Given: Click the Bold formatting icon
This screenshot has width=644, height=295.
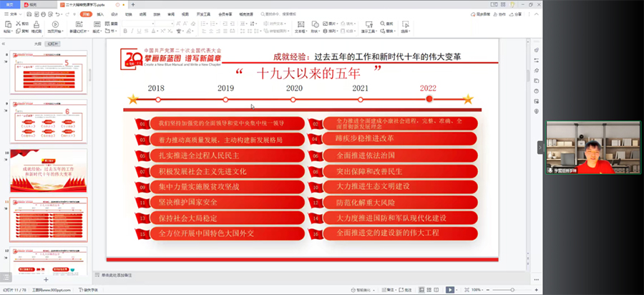Looking at the screenshot, I should click(124, 32).
